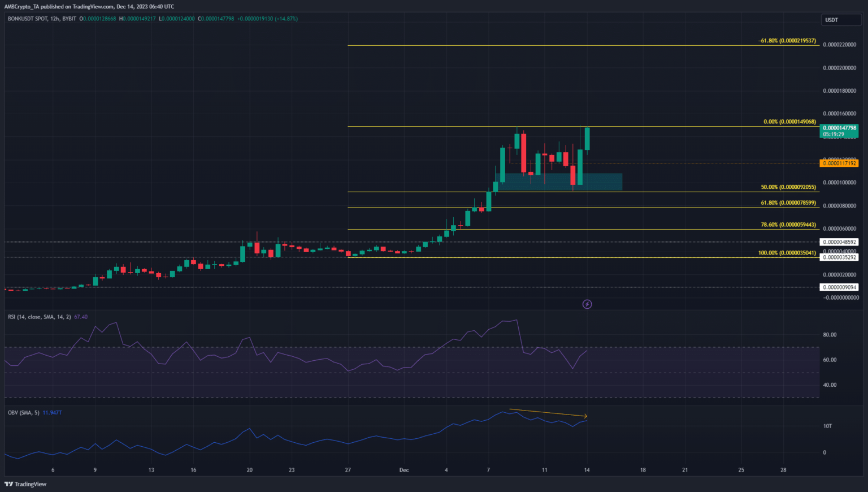Select the OBV (SMA, 5) indicator label
The image size is (868, 492).
[x=24, y=413]
